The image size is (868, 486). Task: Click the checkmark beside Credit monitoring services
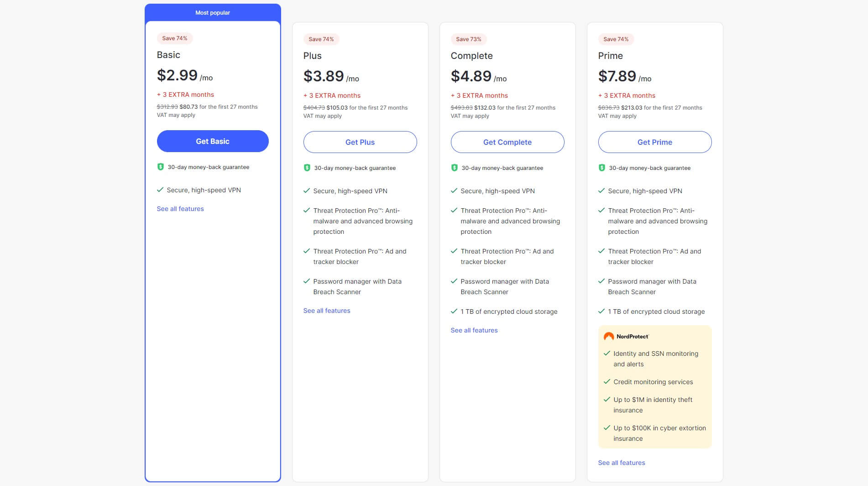point(607,381)
